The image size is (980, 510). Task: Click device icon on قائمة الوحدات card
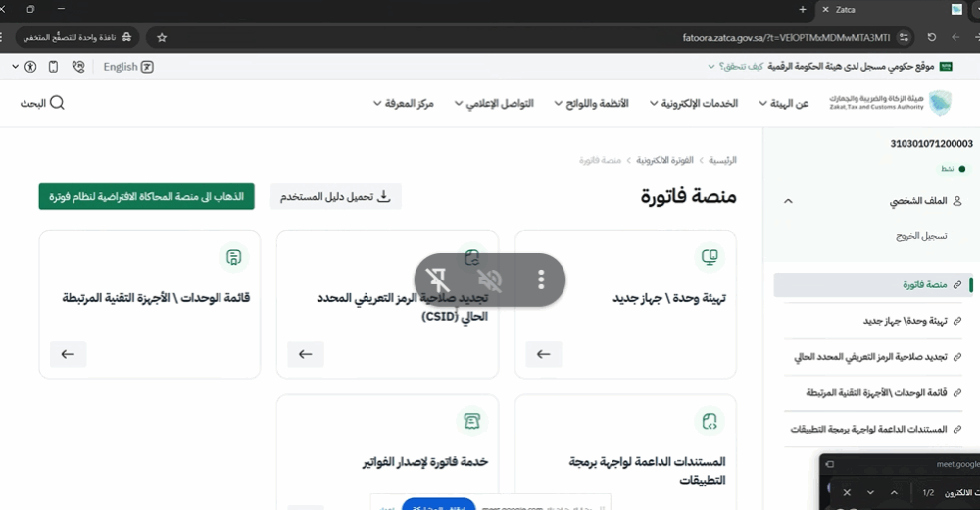[x=234, y=257]
